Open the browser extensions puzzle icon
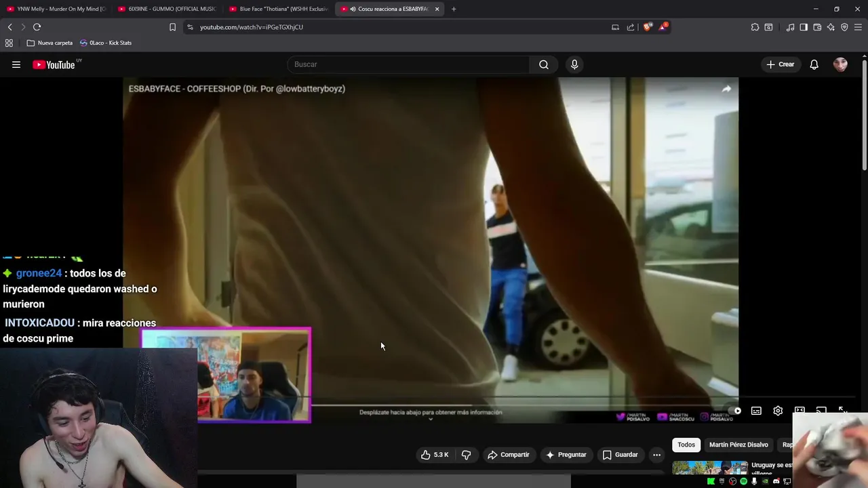Viewport: 868px width, 488px height. click(755, 27)
